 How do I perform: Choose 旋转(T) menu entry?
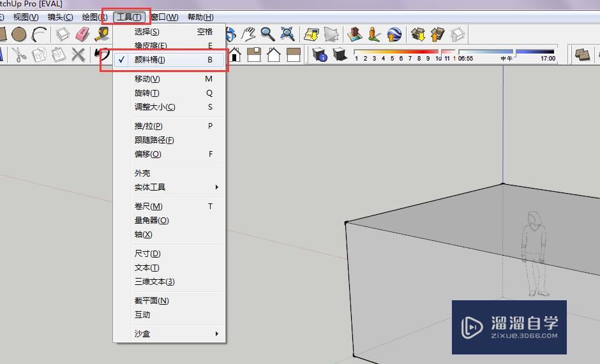[x=169, y=93]
